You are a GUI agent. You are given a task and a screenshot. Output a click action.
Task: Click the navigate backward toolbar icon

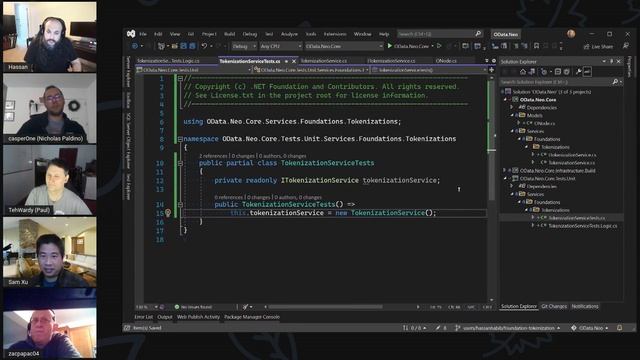[135, 46]
